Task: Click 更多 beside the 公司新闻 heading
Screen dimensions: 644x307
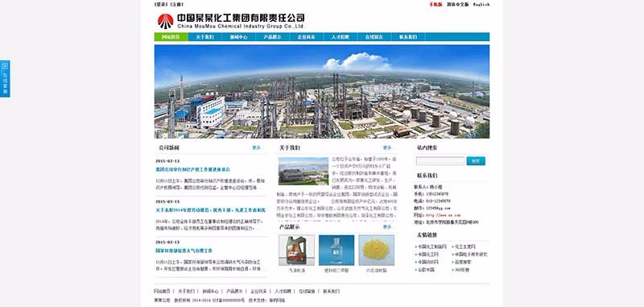Action: click(x=256, y=147)
